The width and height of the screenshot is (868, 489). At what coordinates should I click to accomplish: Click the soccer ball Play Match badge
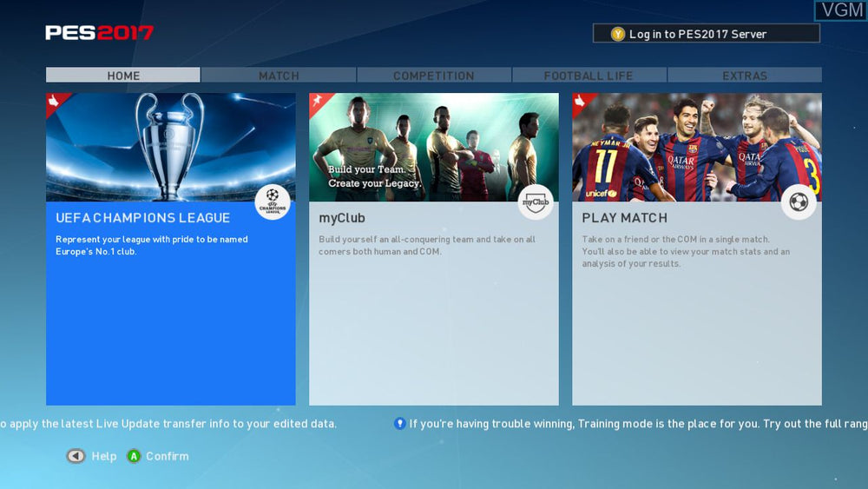[799, 202]
